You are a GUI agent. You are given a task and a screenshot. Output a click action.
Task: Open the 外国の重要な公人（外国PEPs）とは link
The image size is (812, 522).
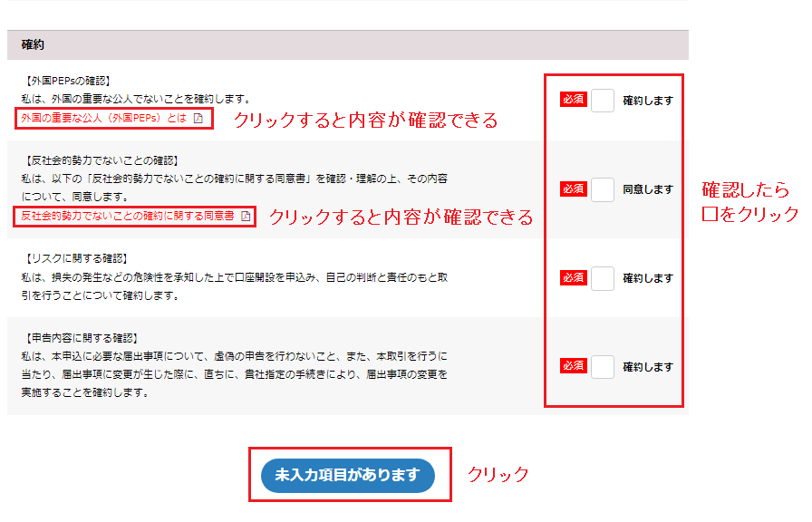click(103, 119)
